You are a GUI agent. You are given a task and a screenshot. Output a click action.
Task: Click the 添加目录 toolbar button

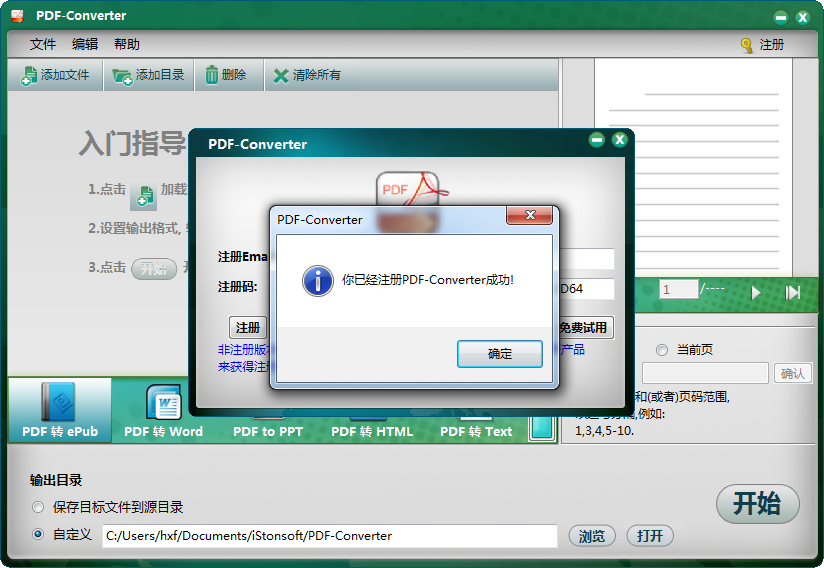tap(149, 75)
